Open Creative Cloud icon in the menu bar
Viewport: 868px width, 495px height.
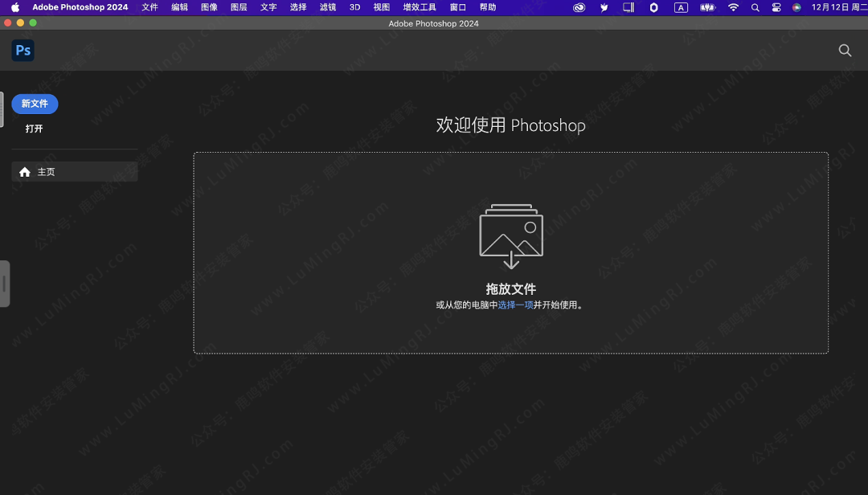click(579, 7)
